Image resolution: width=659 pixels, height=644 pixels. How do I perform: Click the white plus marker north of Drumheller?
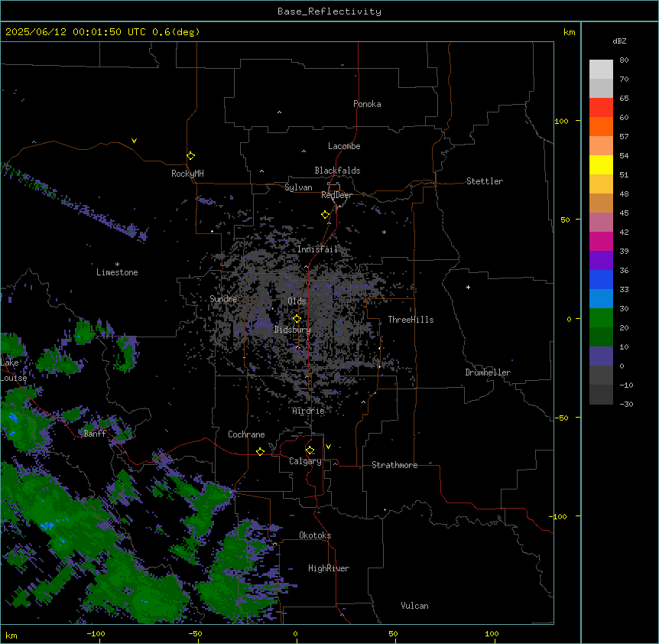point(468,287)
